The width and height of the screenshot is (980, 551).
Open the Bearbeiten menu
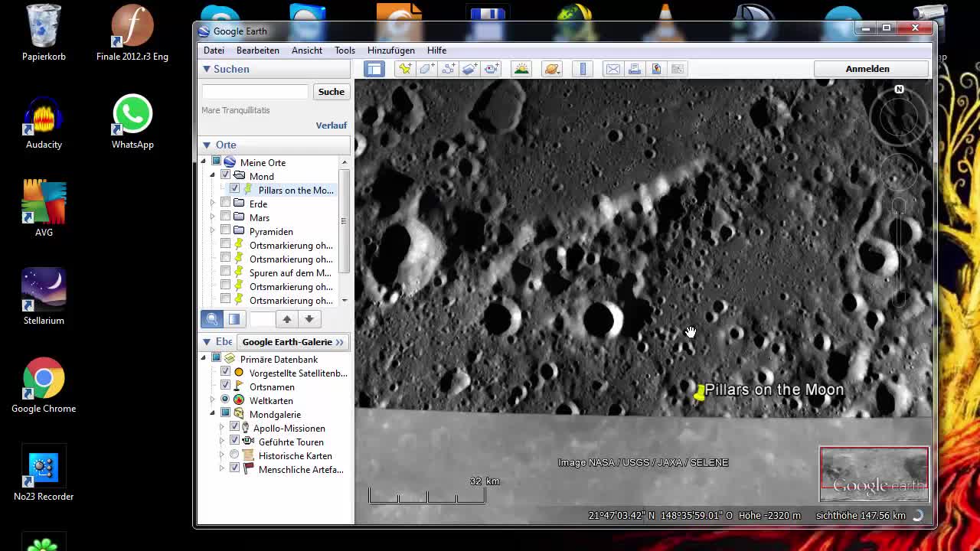[258, 51]
